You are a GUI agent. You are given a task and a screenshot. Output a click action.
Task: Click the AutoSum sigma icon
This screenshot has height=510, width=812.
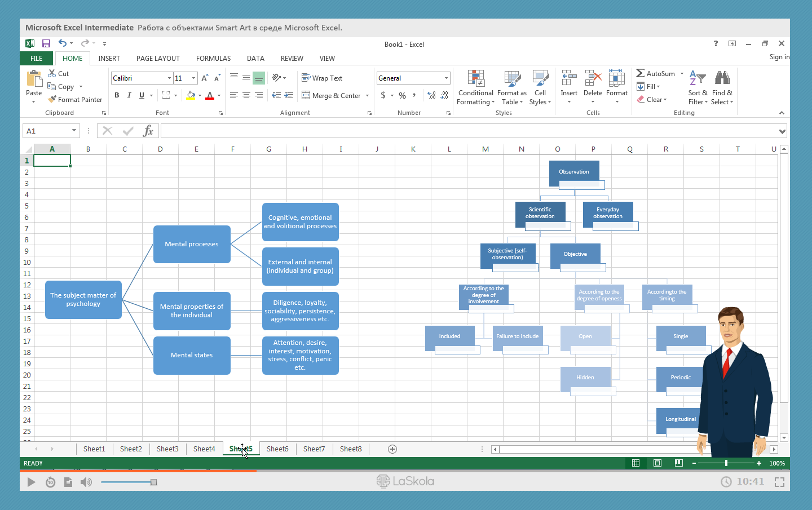coord(641,73)
